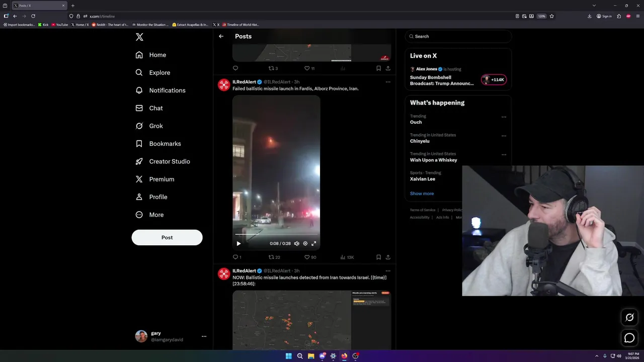The width and height of the screenshot is (644, 362).
Task: Open Bookmarks in the sidebar
Action: tap(158, 144)
